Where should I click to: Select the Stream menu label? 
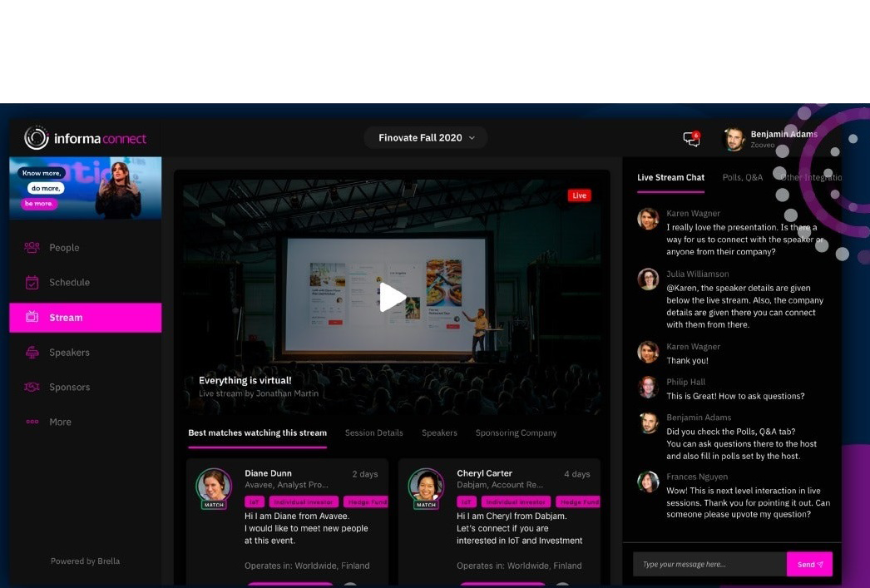click(x=66, y=318)
